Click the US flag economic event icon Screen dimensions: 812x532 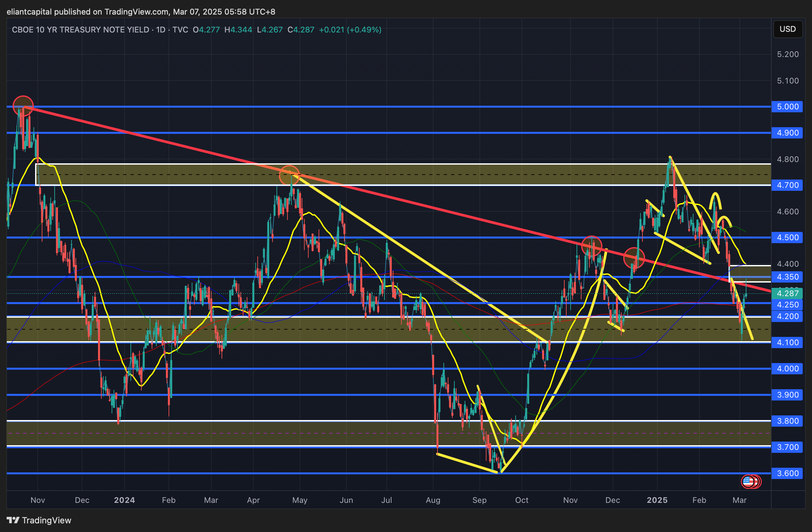[x=748, y=482]
